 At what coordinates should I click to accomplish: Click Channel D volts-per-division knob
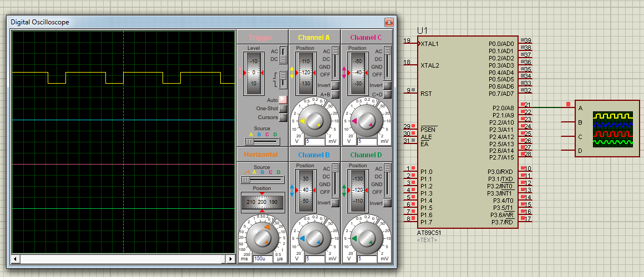(366, 238)
